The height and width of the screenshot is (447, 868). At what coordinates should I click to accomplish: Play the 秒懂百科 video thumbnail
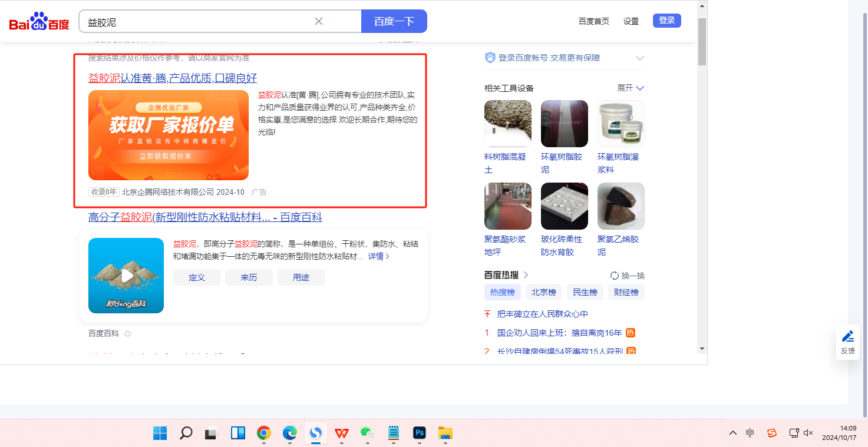126,276
